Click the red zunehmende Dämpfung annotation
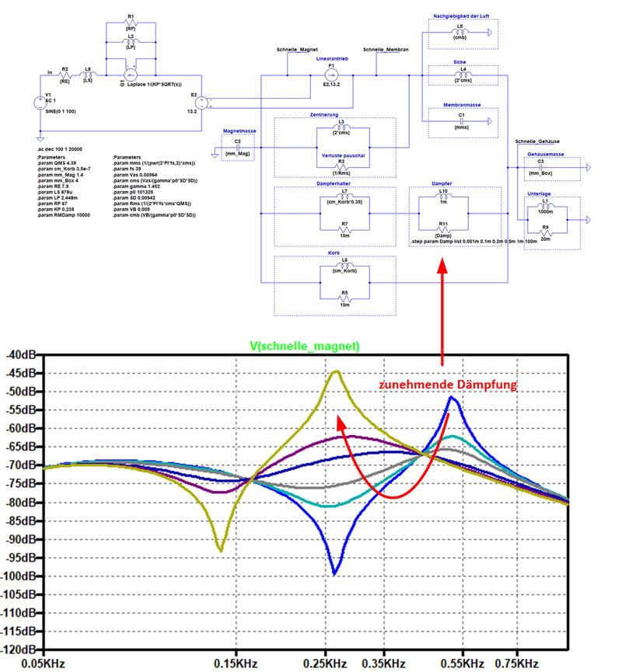 point(448,385)
